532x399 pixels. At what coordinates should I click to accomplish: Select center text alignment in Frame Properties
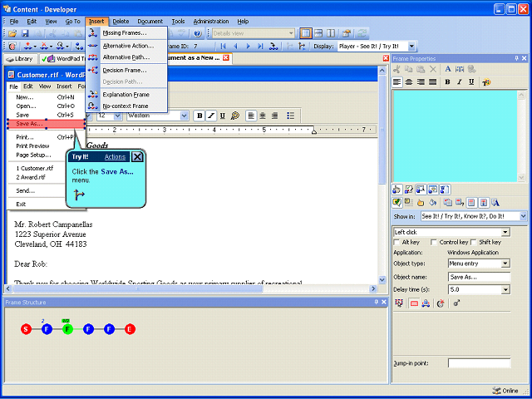tap(409, 82)
